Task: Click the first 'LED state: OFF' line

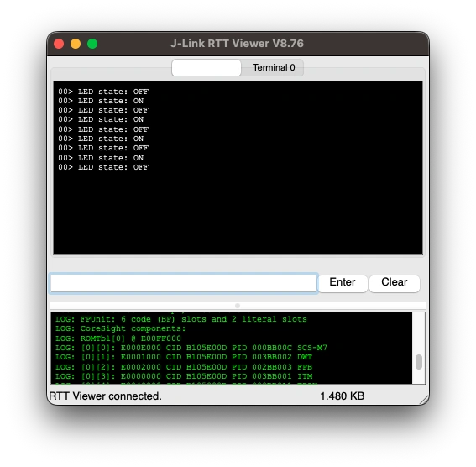Action: tap(103, 92)
